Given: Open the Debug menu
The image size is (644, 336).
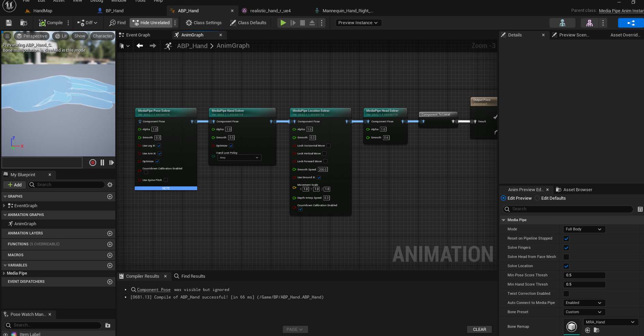Looking at the screenshot, I should click(x=97, y=1).
